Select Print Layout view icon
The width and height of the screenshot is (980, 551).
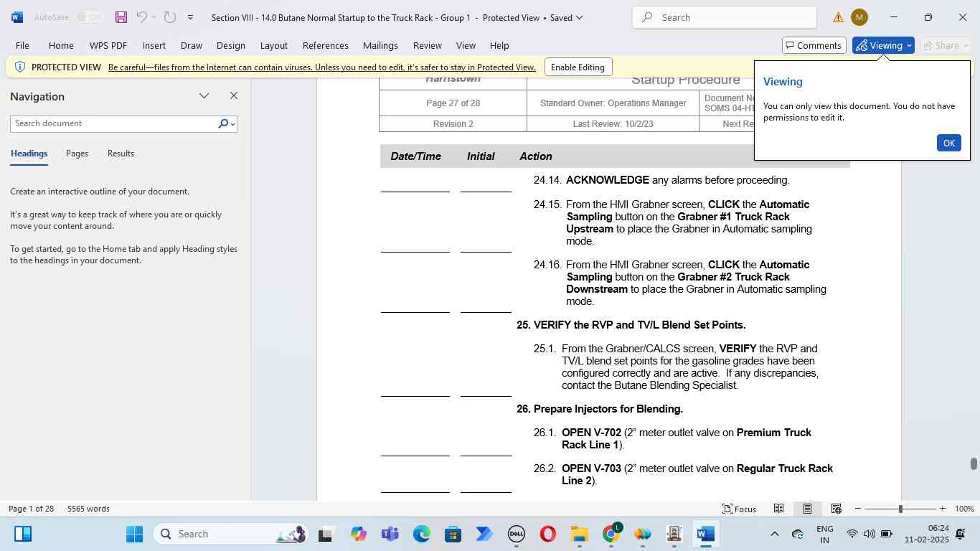tap(807, 509)
